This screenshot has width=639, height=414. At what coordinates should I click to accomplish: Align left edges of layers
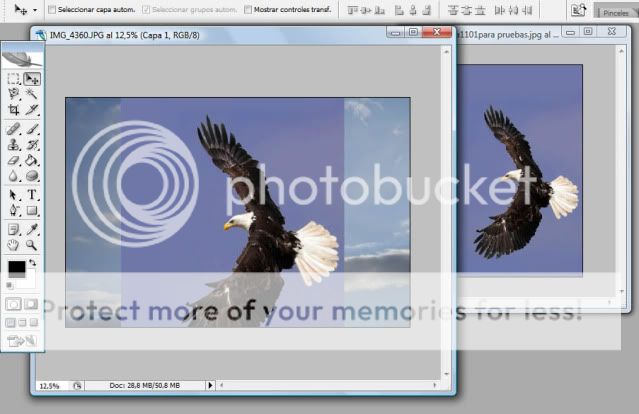pos(399,10)
